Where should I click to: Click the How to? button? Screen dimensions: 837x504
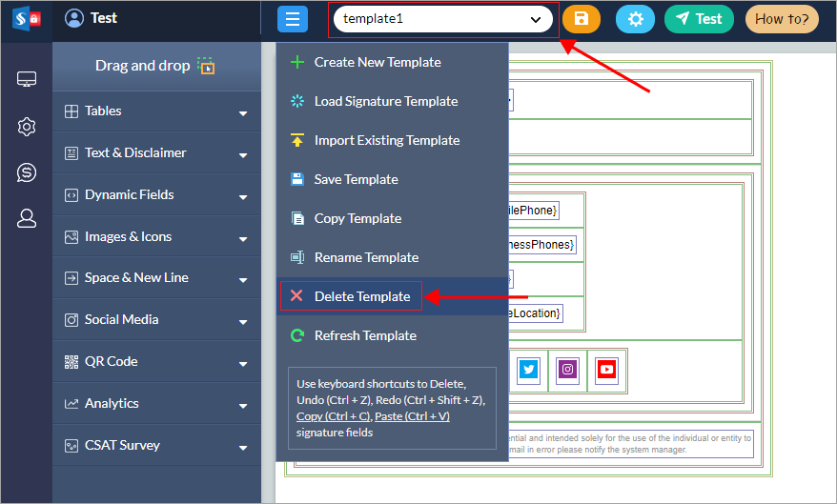(x=782, y=19)
